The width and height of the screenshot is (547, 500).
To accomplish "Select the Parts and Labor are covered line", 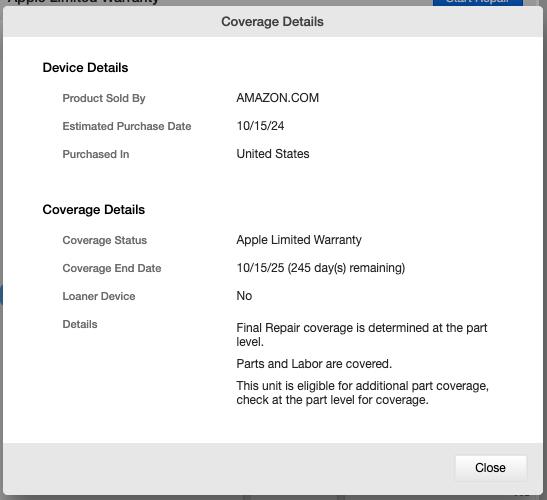I will point(314,364).
